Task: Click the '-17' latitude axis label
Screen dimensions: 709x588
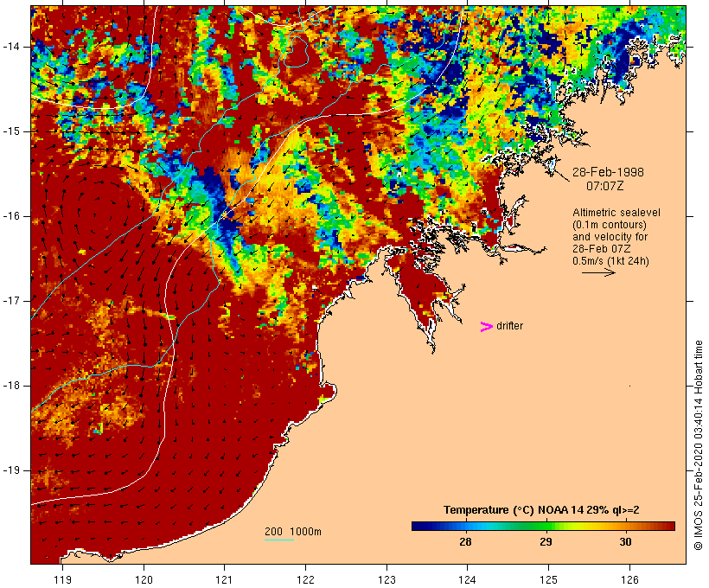Action: (11, 301)
